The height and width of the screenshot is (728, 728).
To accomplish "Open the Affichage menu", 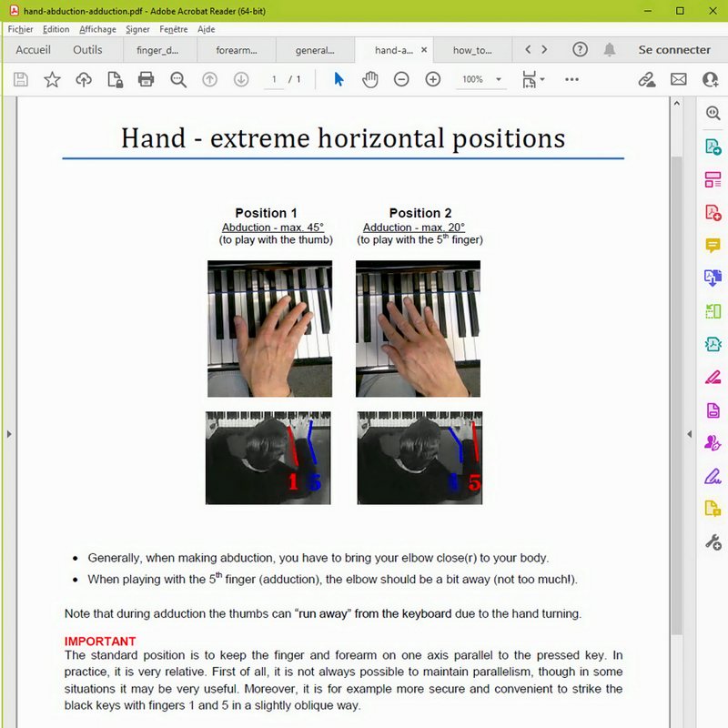I will [x=97, y=29].
